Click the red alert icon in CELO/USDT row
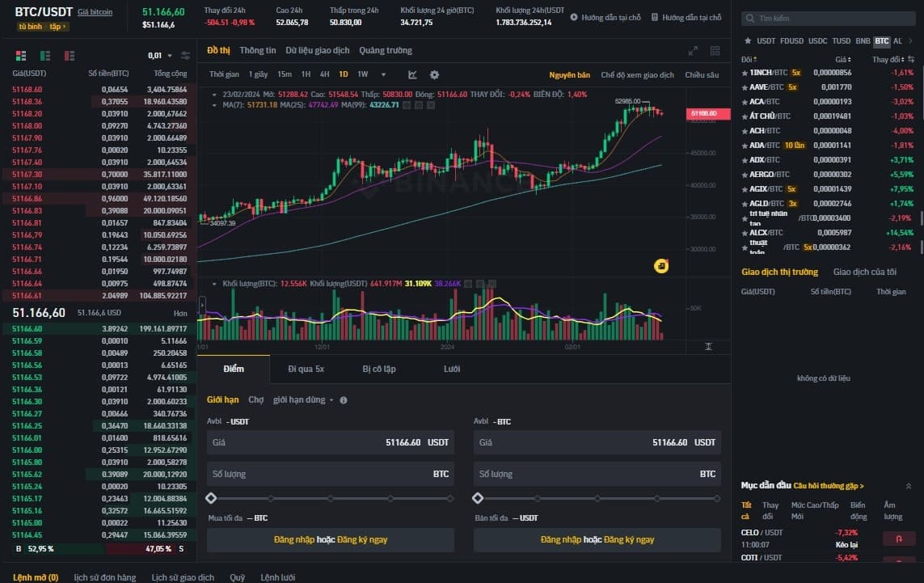Image resolution: width=924 pixels, height=583 pixels. (x=899, y=539)
